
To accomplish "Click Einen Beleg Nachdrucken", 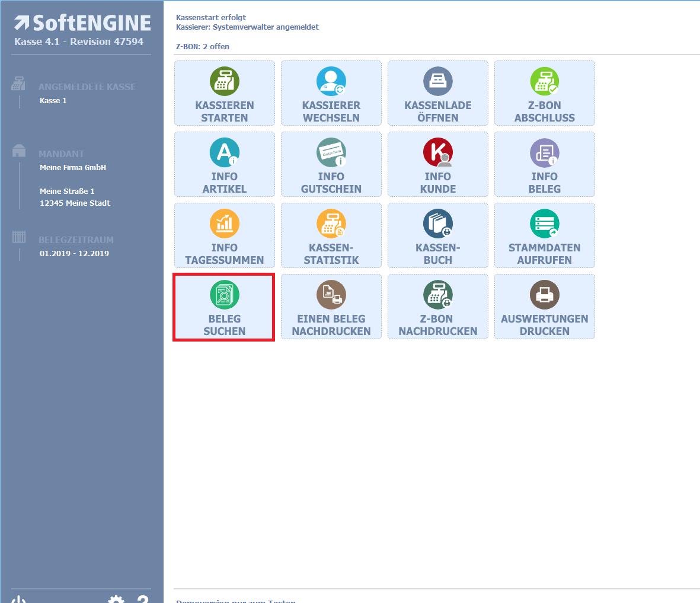I will pos(331,307).
